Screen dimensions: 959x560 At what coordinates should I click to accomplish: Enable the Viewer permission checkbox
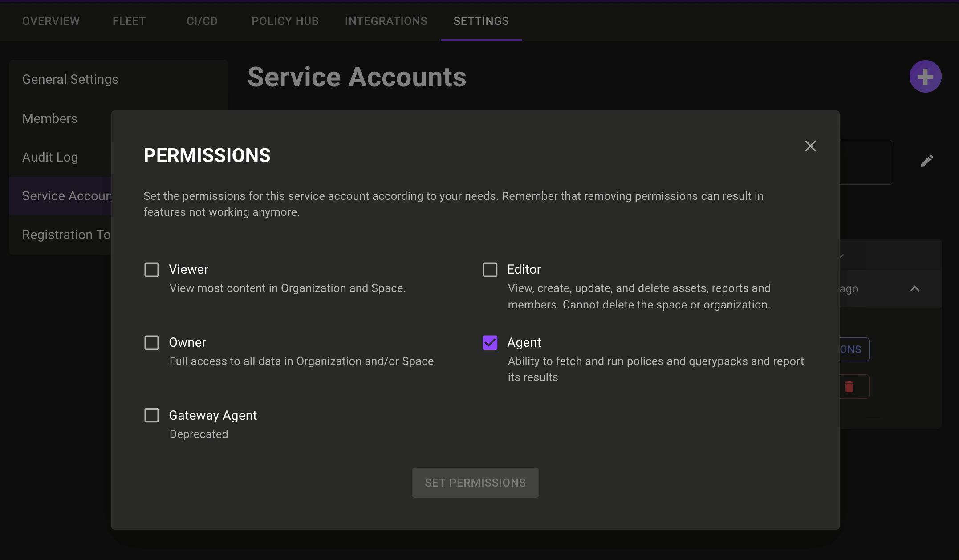coord(152,269)
